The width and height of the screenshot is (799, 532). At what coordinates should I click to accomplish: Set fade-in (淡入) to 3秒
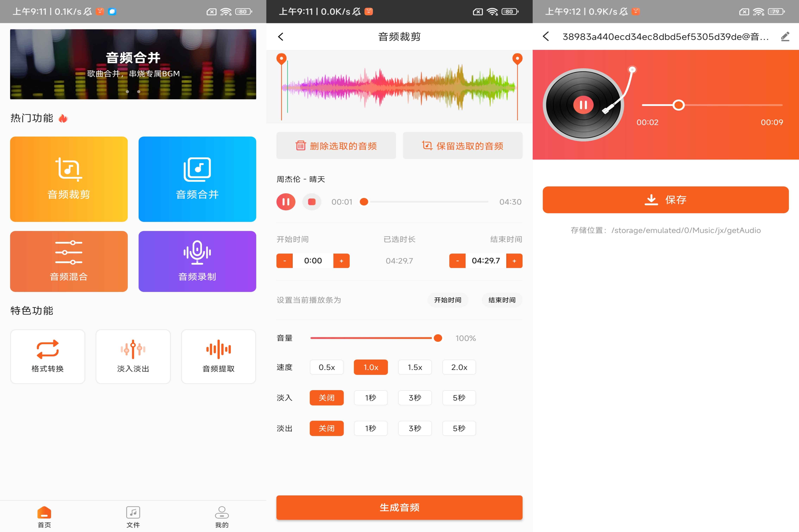(415, 398)
